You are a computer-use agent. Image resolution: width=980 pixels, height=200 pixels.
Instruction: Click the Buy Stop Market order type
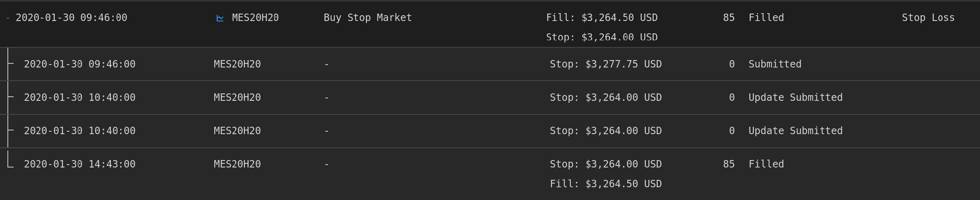click(368, 18)
